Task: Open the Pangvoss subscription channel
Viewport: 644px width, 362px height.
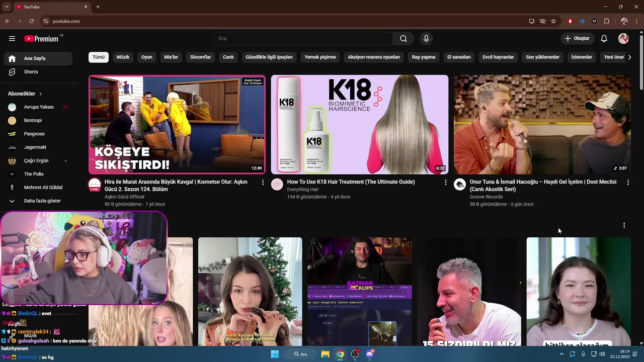Action: point(38,134)
